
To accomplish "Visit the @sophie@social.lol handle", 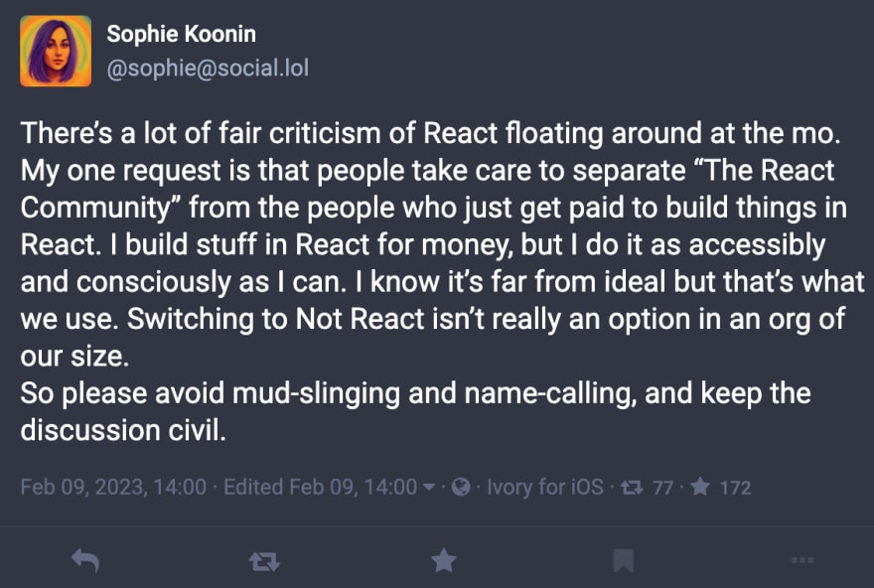I will pos(208,68).
